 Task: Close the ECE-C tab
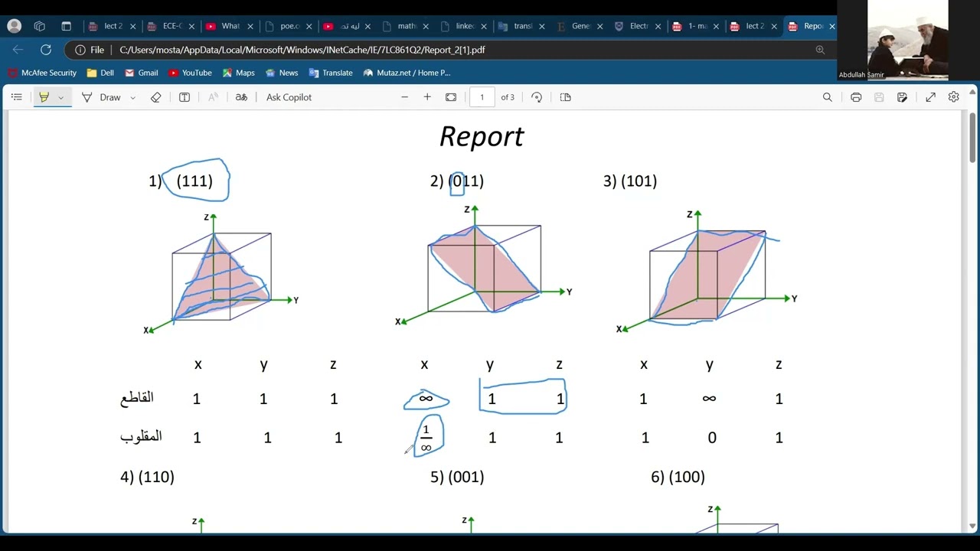tap(191, 26)
